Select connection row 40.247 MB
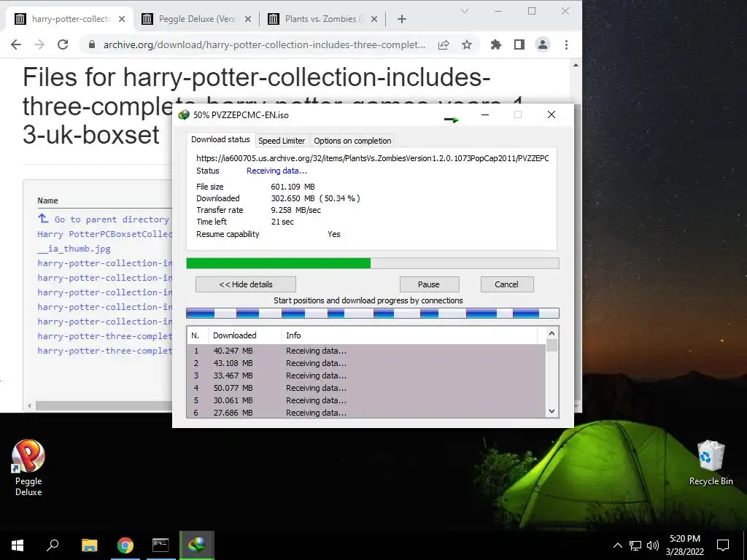 pyautogui.click(x=366, y=351)
